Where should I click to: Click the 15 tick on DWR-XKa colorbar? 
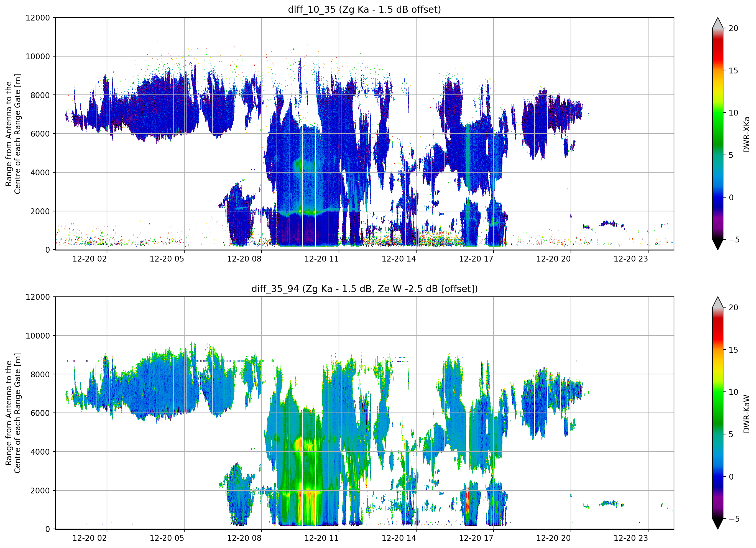pyautogui.click(x=733, y=71)
